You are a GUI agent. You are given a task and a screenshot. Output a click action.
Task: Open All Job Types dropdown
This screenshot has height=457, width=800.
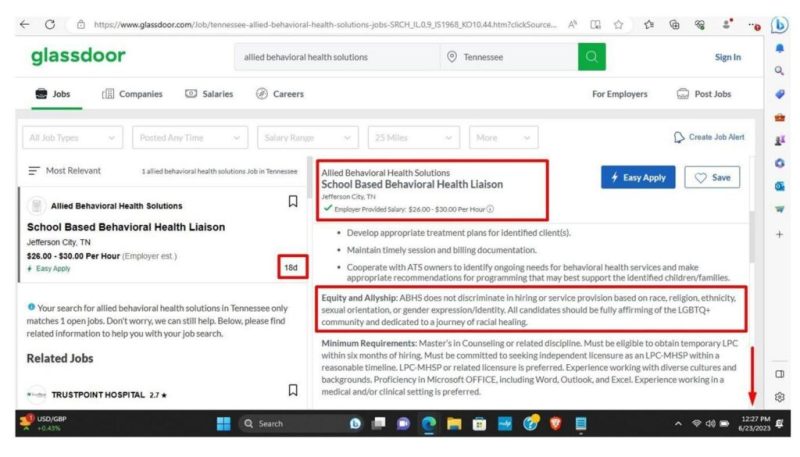pyautogui.click(x=72, y=138)
